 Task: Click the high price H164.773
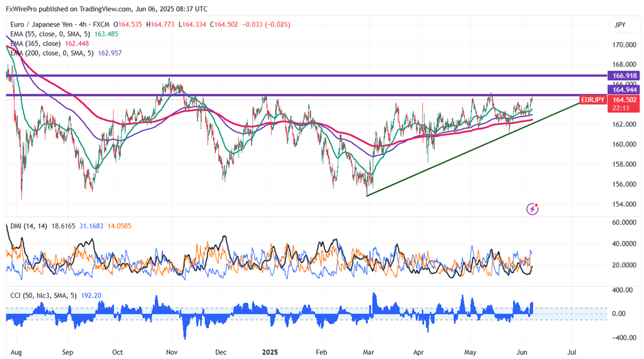[161, 24]
